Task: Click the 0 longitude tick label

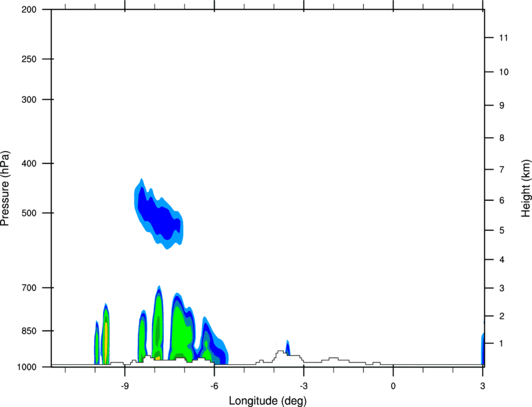Action: 393,386
